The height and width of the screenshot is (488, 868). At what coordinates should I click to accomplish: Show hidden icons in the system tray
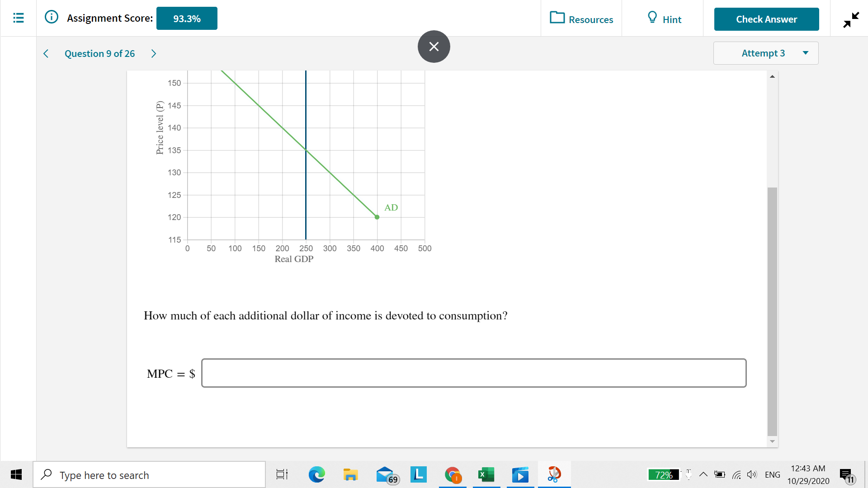click(x=703, y=474)
